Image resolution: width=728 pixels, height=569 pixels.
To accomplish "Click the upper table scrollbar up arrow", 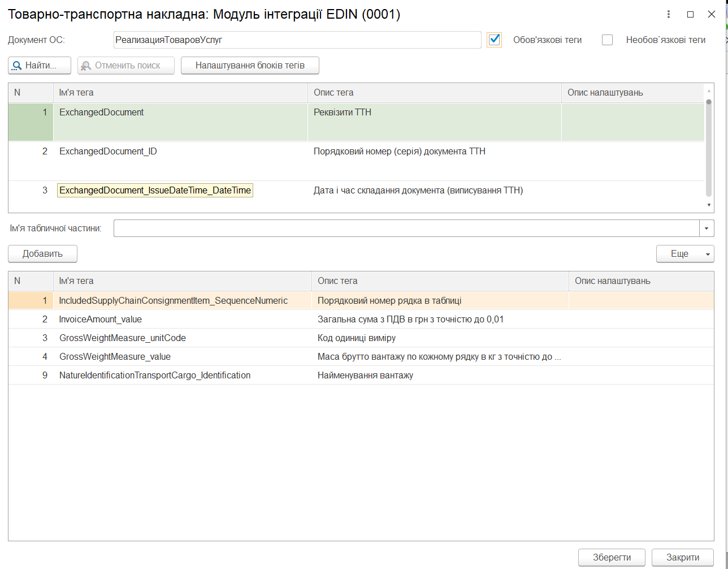I will point(709,90).
